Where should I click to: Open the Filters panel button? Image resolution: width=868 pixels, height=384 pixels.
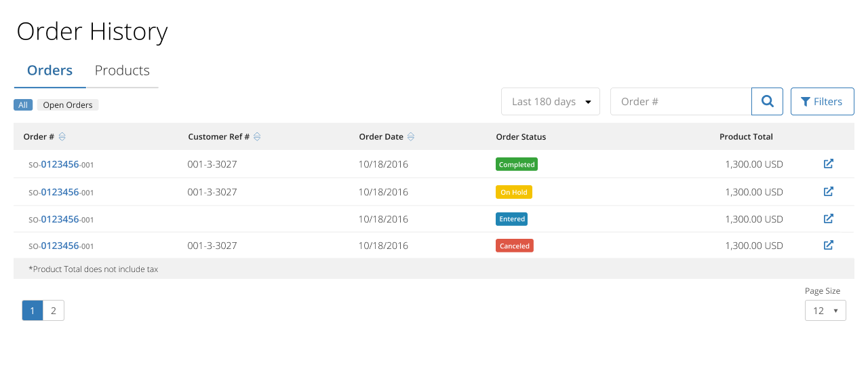click(822, 101)
